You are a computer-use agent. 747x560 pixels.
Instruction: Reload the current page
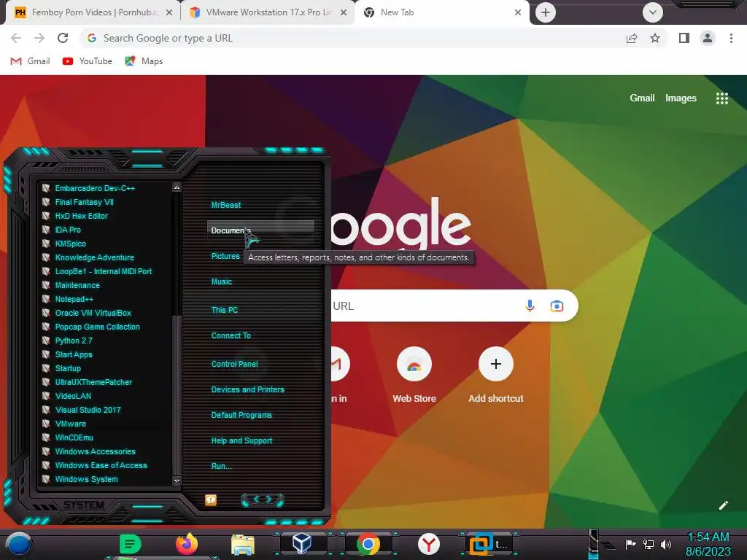(x=63, y=38)
